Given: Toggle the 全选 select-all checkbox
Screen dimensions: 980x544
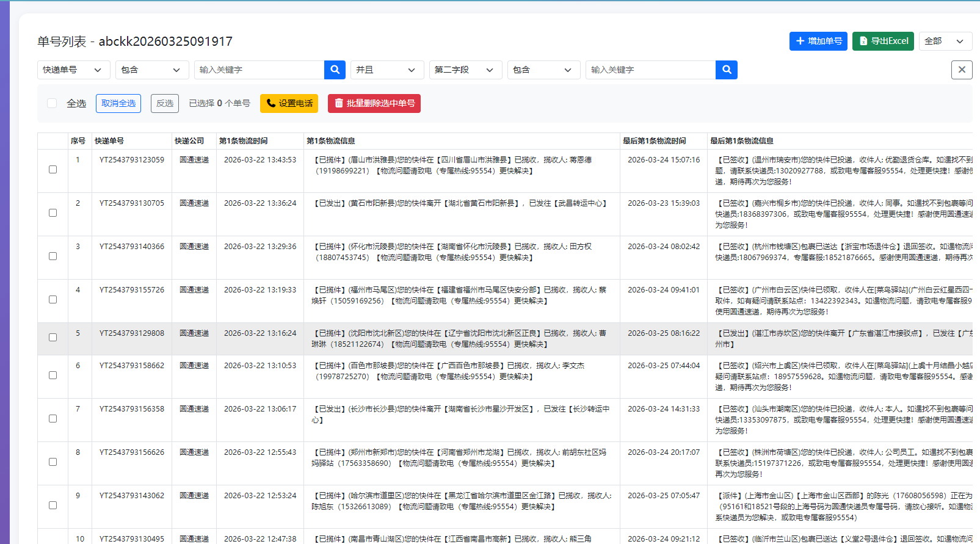Looking at the screenshot, I should coord(53,103).
